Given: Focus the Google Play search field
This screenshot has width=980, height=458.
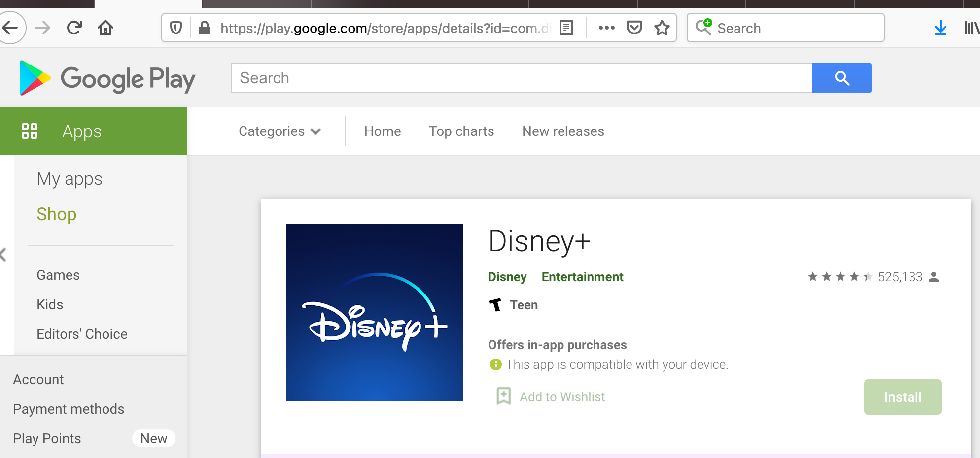Looking at the screenshot, I should click(x=522, y=78).
